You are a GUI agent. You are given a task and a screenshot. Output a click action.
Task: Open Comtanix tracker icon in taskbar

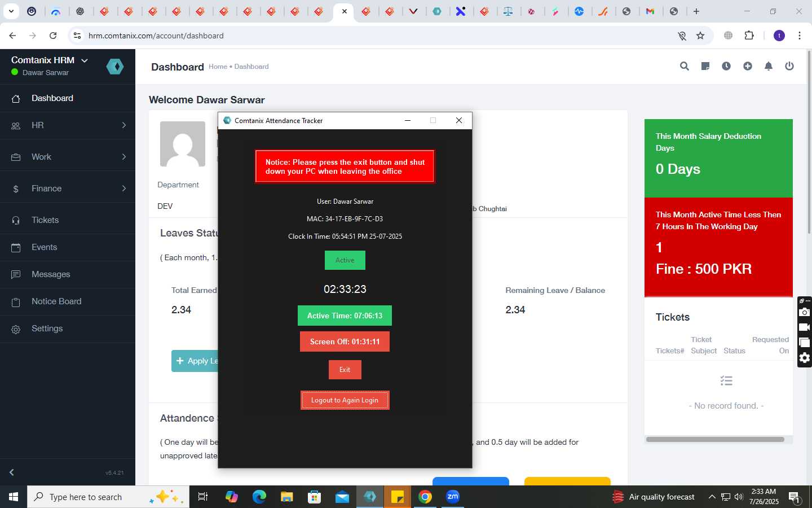point(370,497)
